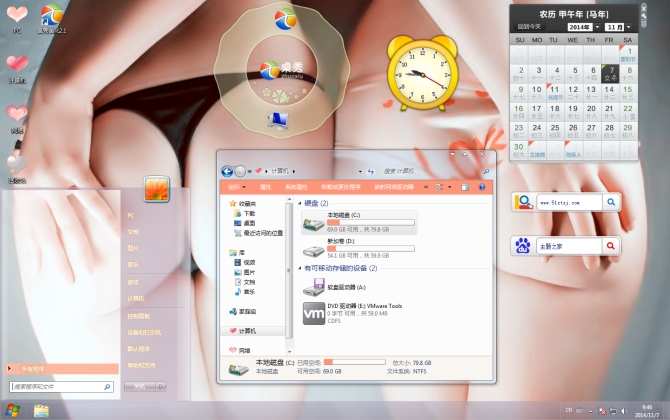Click the red search button in Baidu widget

[611, 246]
